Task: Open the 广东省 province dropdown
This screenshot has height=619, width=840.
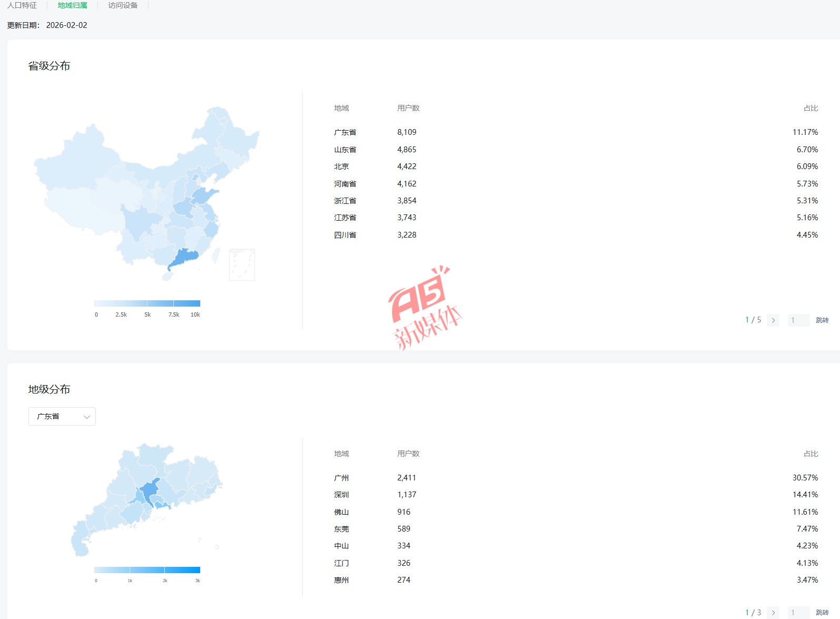Action: coord(62,416)
